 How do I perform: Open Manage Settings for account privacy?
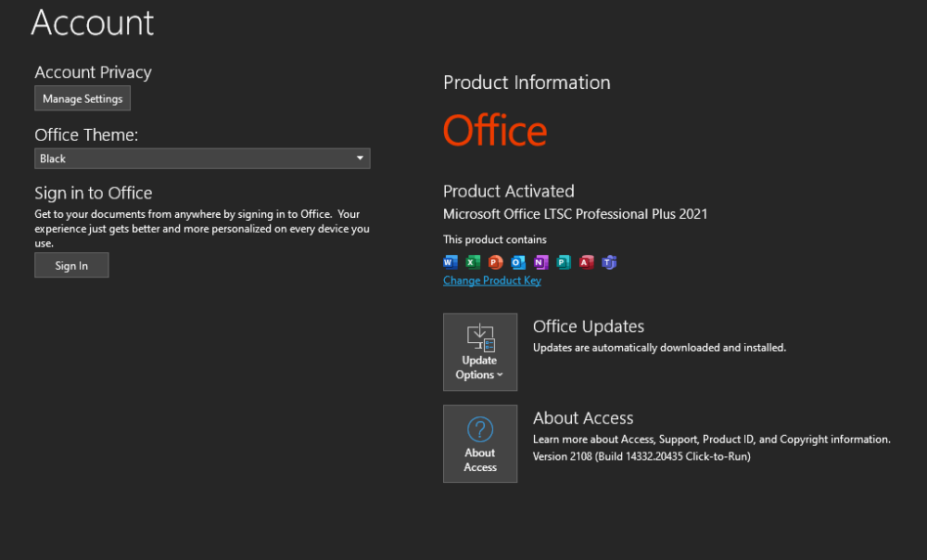pos(83,98)
